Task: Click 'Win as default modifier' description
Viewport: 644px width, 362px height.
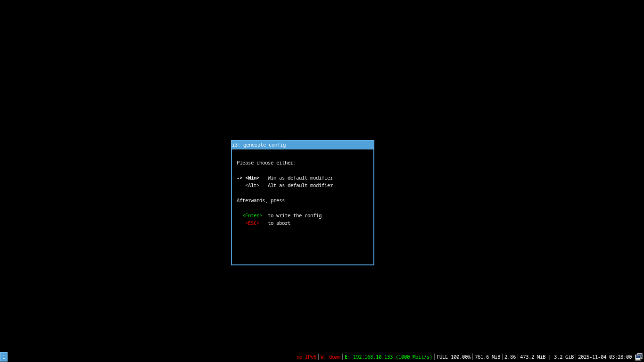Action: point(300,178)
